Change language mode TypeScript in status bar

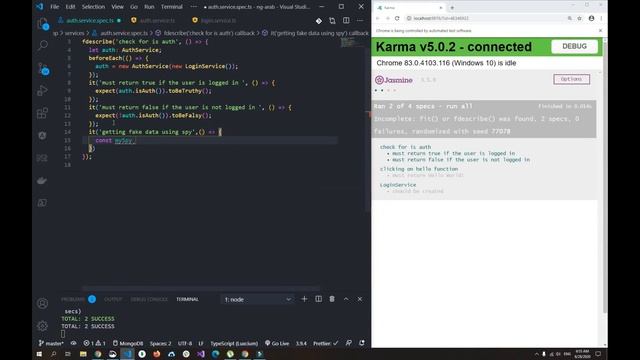tap(234, 343)
